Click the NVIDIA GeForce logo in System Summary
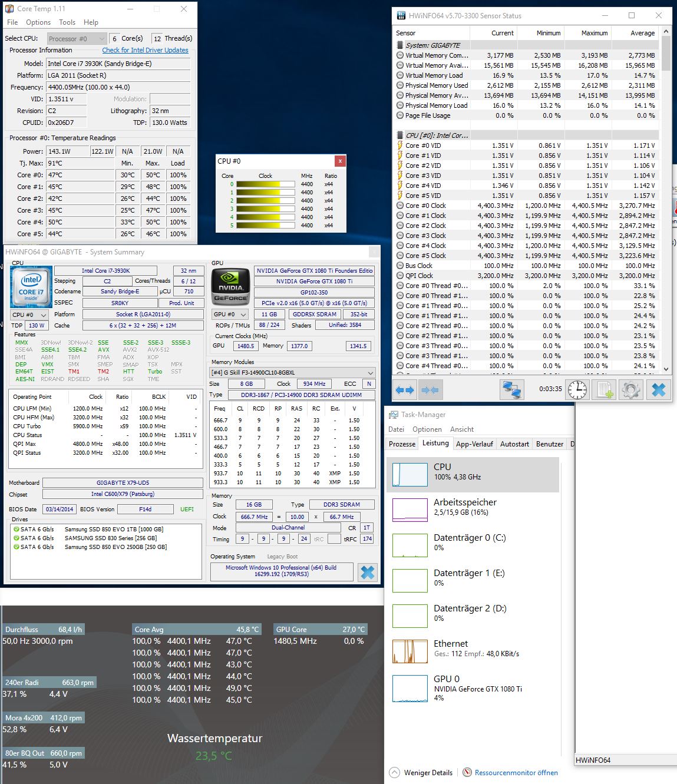The width and height of the screenshot is (677, 784). [230, 287]
